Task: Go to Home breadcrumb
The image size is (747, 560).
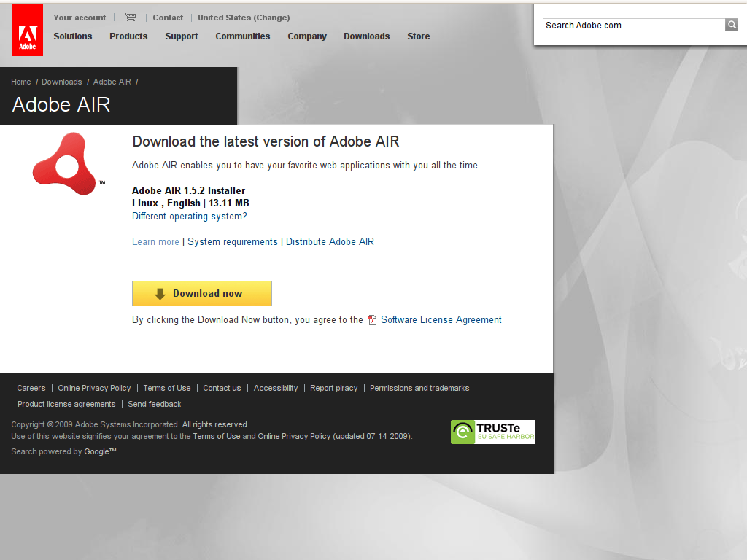Action: [x=21, y=82]
